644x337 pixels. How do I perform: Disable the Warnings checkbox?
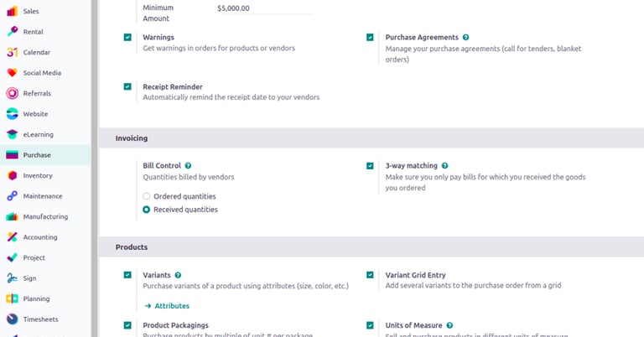pyautogui.click(x=127, y=38)
